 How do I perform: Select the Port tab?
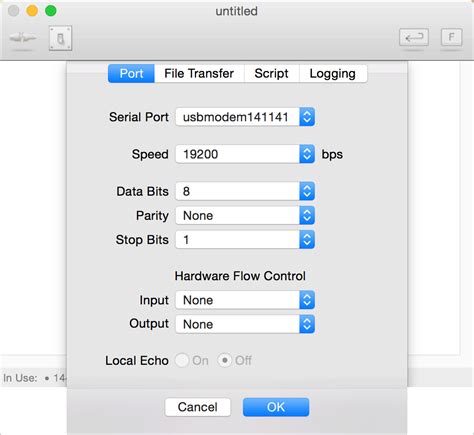(x=131, y=73)
